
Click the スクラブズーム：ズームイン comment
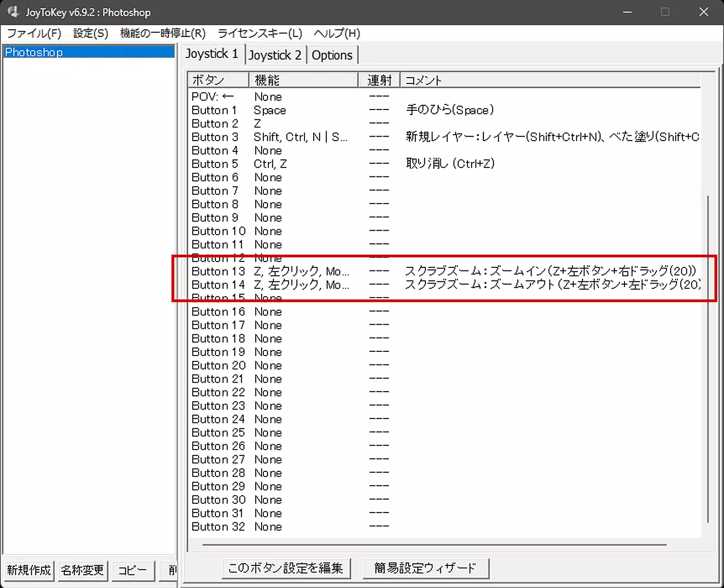(x=550, y=271)
